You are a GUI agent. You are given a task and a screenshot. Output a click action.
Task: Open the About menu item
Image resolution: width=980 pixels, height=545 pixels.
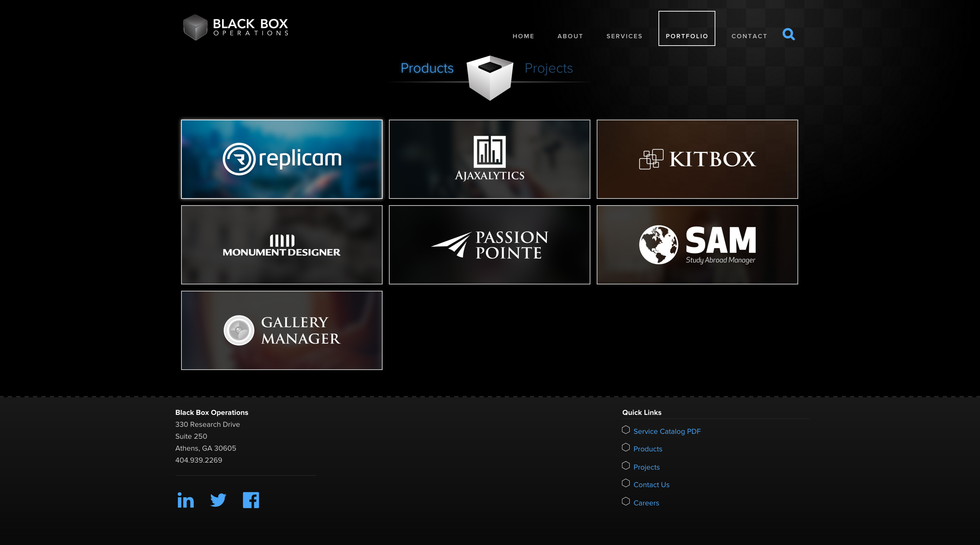click(570, 36)
